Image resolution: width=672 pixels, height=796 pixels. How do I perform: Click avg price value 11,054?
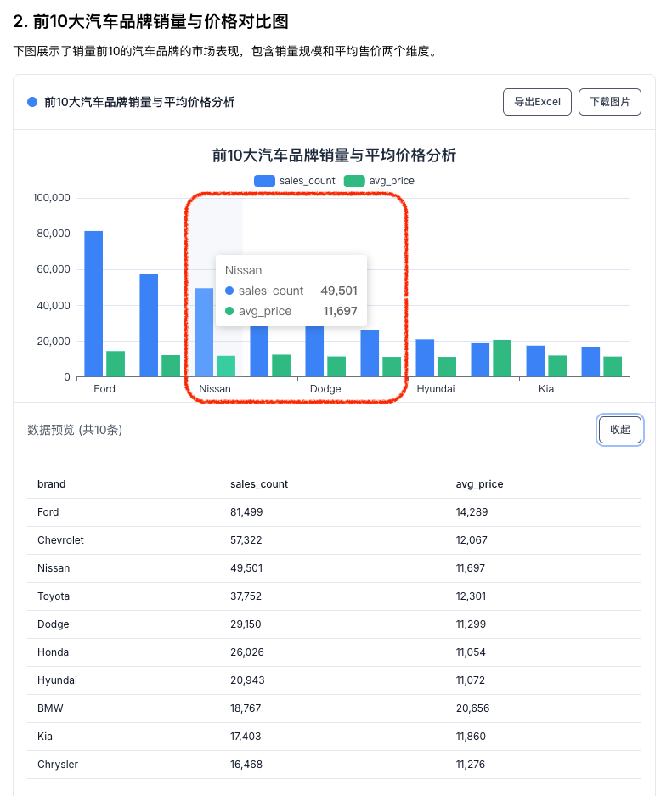pyautogui.click(x=471, y=652)
